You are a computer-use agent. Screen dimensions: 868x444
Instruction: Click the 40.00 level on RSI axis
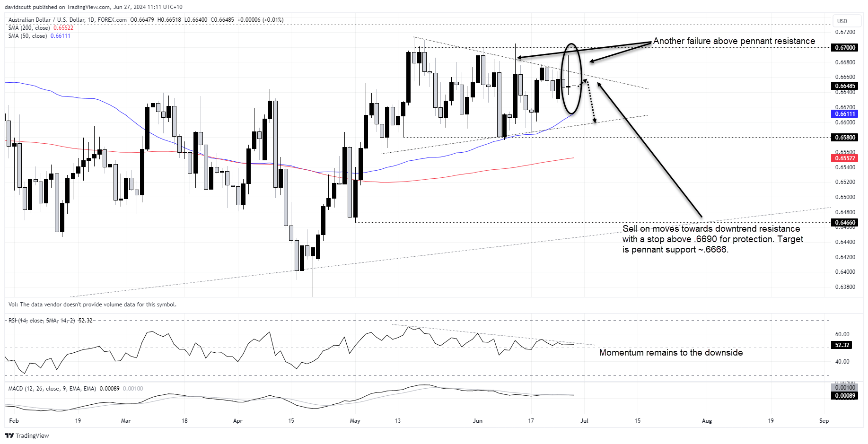[x=842, y=362]
